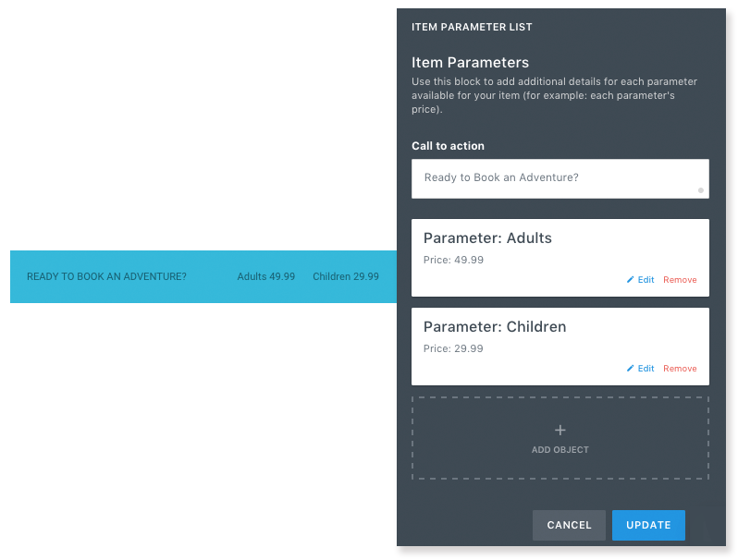
Task: Select the Parameter: Children card title
Action: click(495, 327)
